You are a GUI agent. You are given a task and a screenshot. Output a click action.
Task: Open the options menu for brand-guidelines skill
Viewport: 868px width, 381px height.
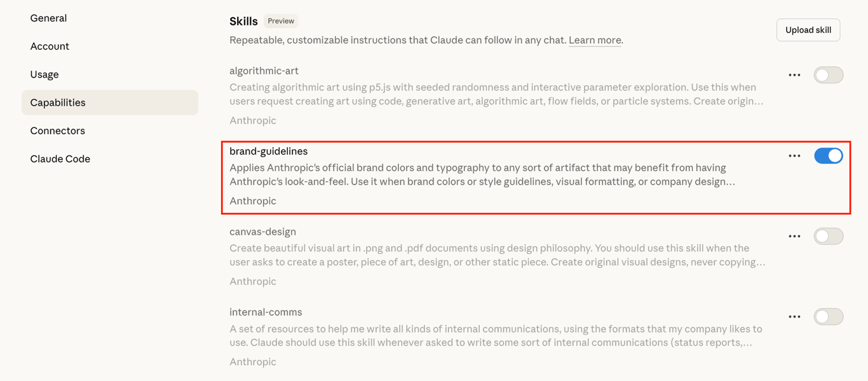[794, 155]
